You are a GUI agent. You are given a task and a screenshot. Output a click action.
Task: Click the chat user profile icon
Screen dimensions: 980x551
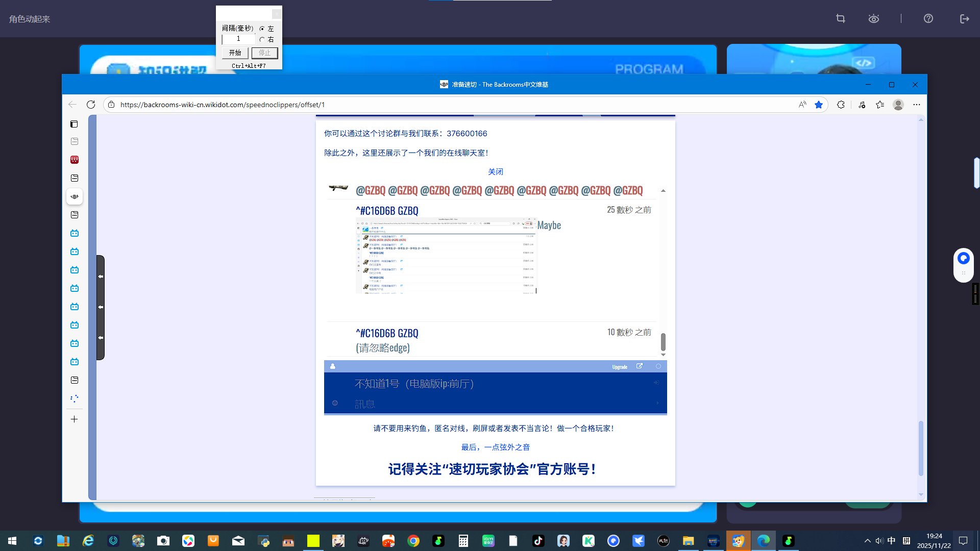point(333,366)
